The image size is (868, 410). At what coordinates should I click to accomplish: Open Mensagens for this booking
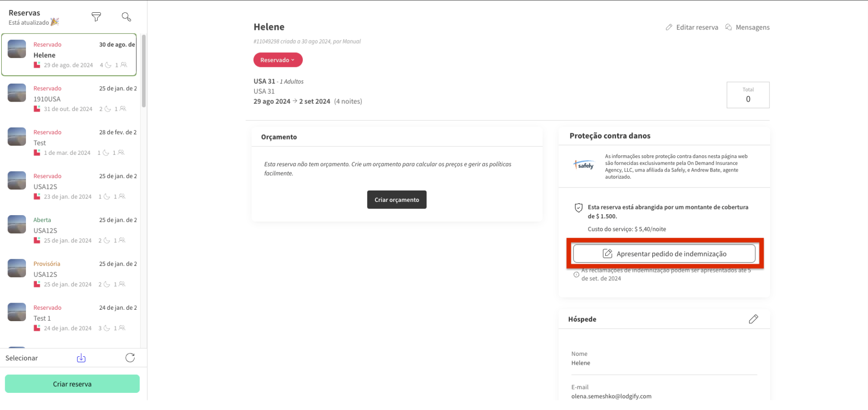tap(747, 27)
